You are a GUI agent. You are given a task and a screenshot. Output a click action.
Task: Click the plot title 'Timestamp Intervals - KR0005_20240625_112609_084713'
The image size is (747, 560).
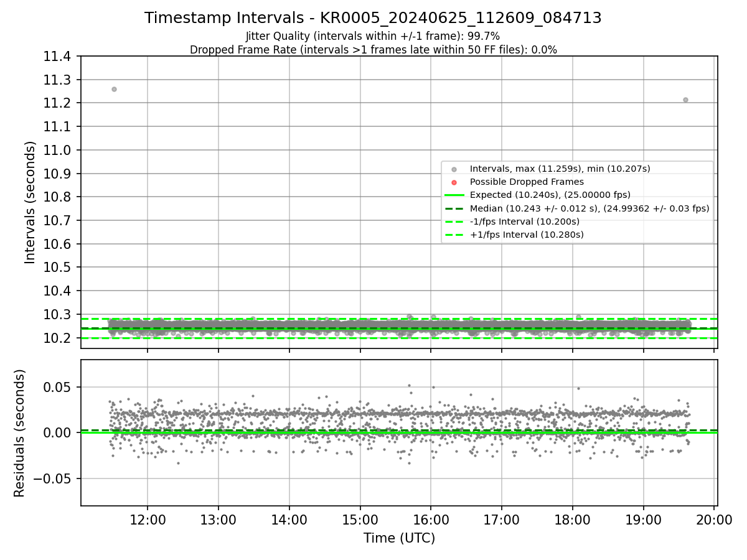pyautogui.click(x=373, y=18)
